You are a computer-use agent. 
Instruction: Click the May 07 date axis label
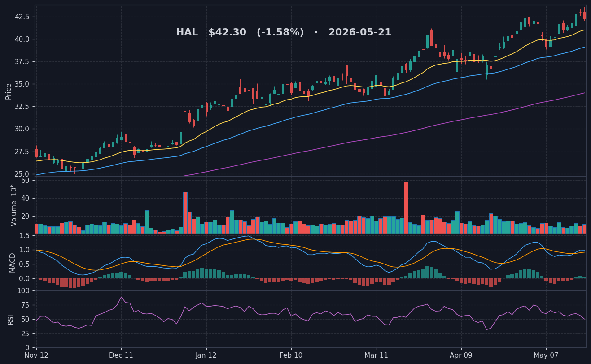pyautogui.click(x=546, y=355)
